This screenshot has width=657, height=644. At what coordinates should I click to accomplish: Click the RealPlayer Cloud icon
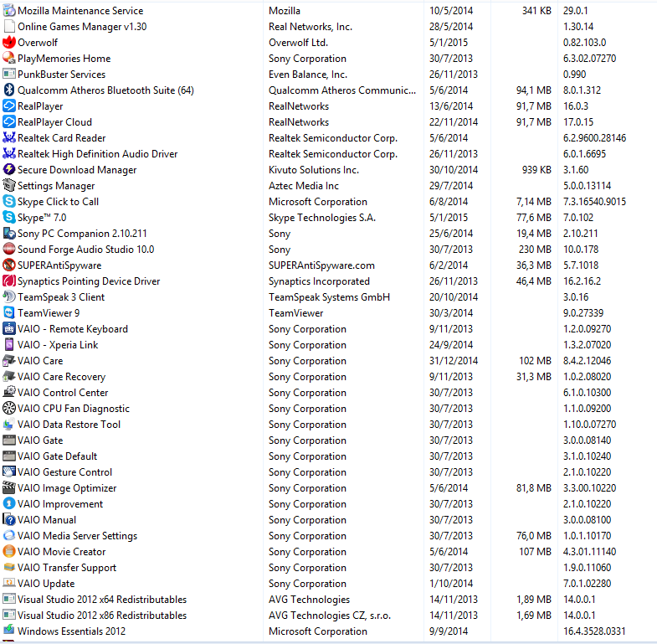point(9,122)
